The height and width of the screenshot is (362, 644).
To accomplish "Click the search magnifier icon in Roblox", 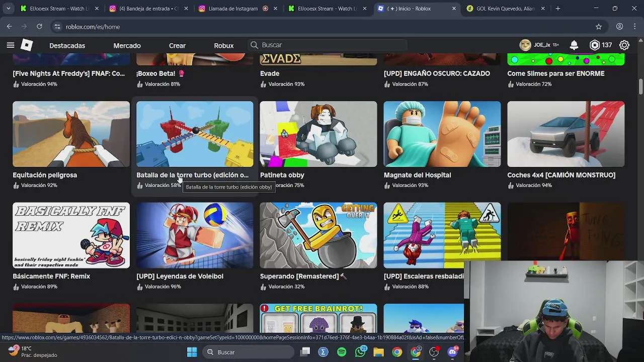I will [255, 45].
